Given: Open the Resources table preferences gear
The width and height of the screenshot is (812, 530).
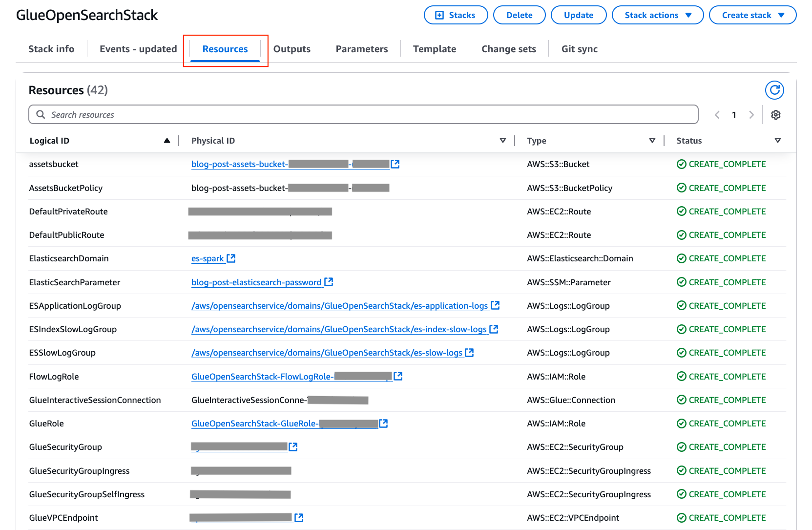Looking at the screenshot, I should click(776, 114).
